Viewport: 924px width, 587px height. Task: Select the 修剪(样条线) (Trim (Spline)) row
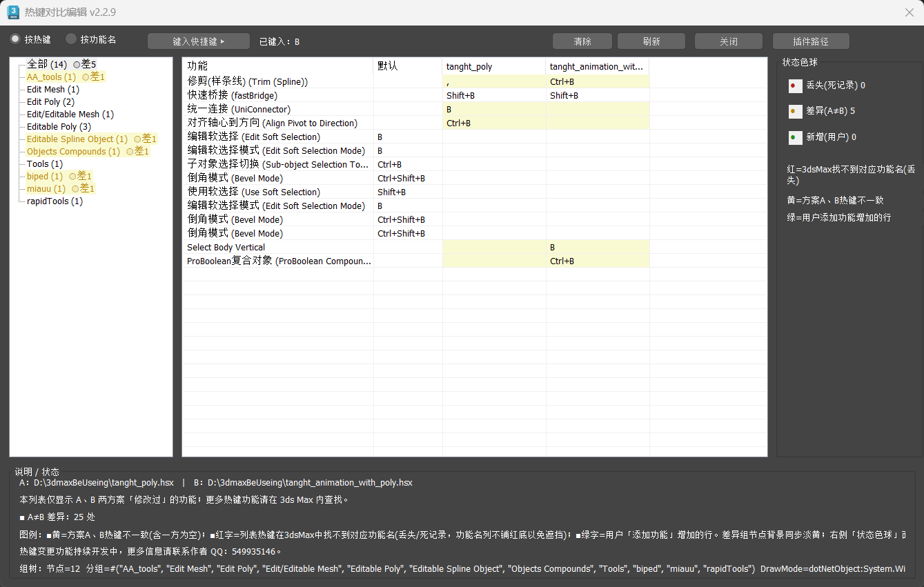(416, 81)
